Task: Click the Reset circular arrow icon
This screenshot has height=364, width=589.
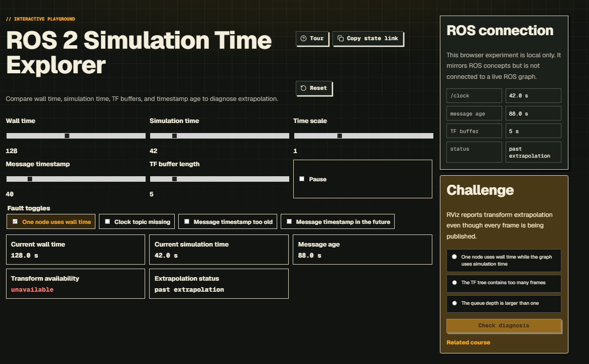Action: 303,88
